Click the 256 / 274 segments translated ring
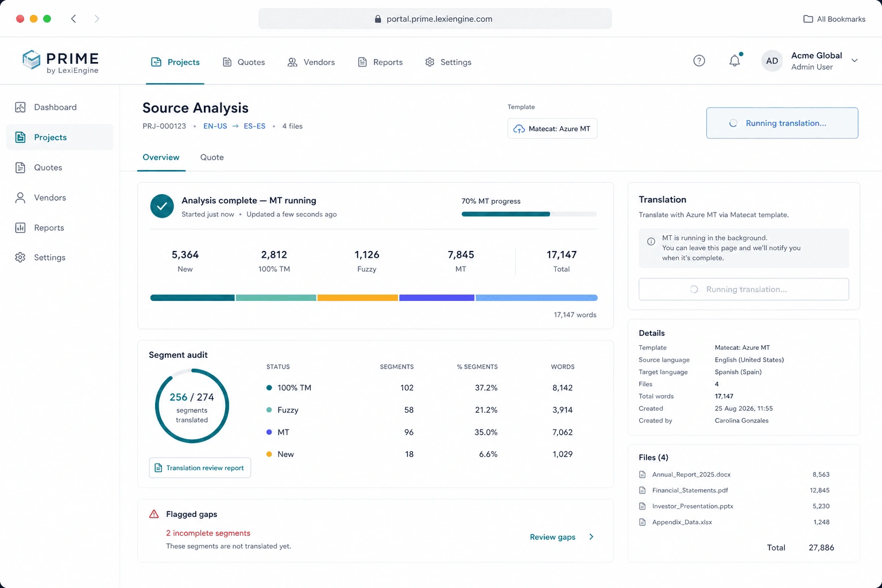Viewport: 882px width, 588px height. pyautogui.click(x=192, y=406)
